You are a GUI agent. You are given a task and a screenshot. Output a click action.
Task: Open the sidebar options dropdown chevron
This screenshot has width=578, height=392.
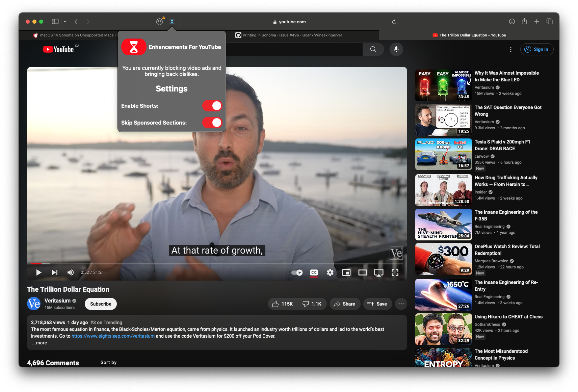tap(65, 22)
